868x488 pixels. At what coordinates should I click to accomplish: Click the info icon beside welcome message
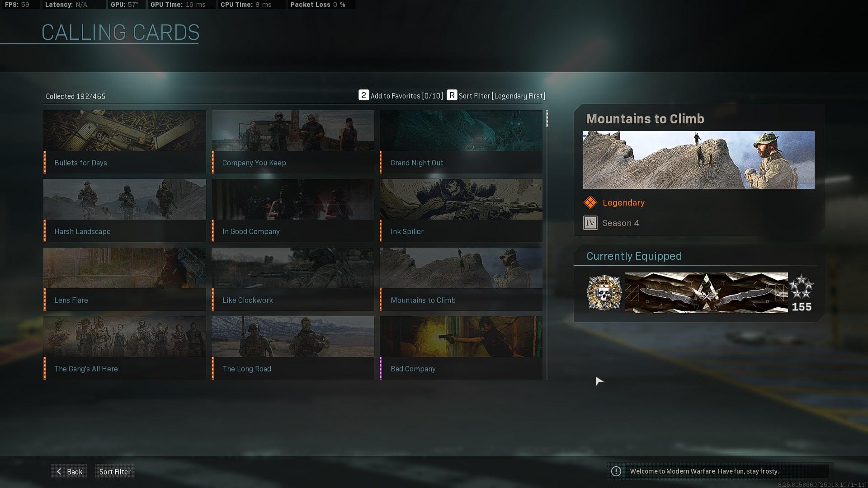click(616, 471)
